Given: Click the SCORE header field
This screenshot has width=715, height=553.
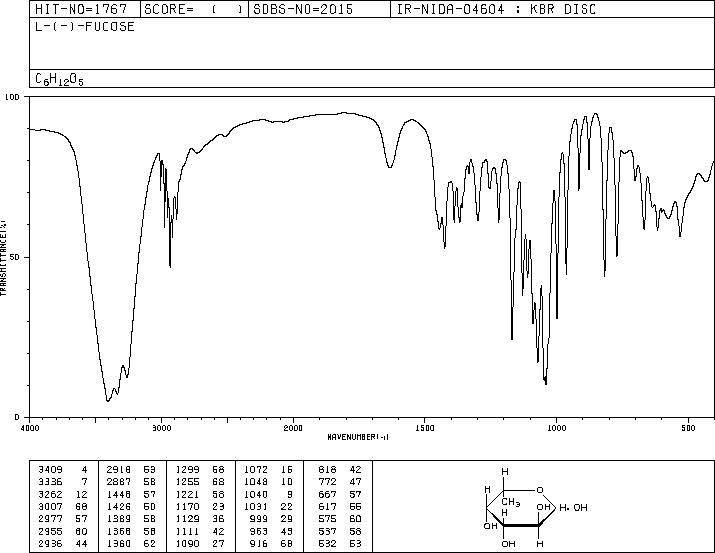Looking at the screenshot, I should (194, 9).
